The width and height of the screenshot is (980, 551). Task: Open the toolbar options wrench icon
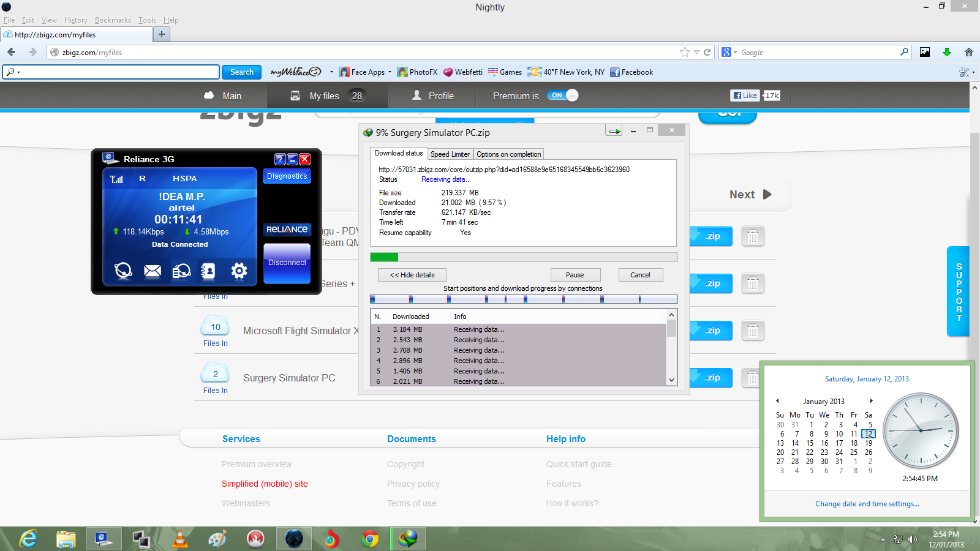[x=964, y=72]
